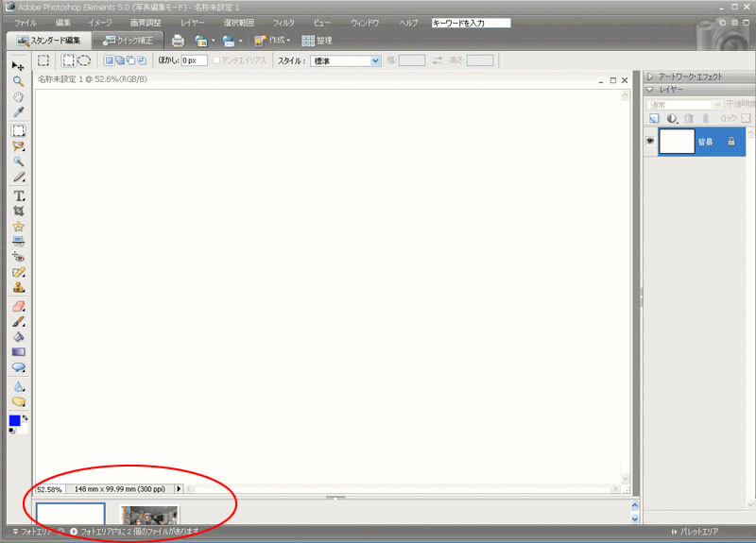This screenshot has width=756, height=543.
Task: Open the フィルタ menu
Action: tap(283, 22)
